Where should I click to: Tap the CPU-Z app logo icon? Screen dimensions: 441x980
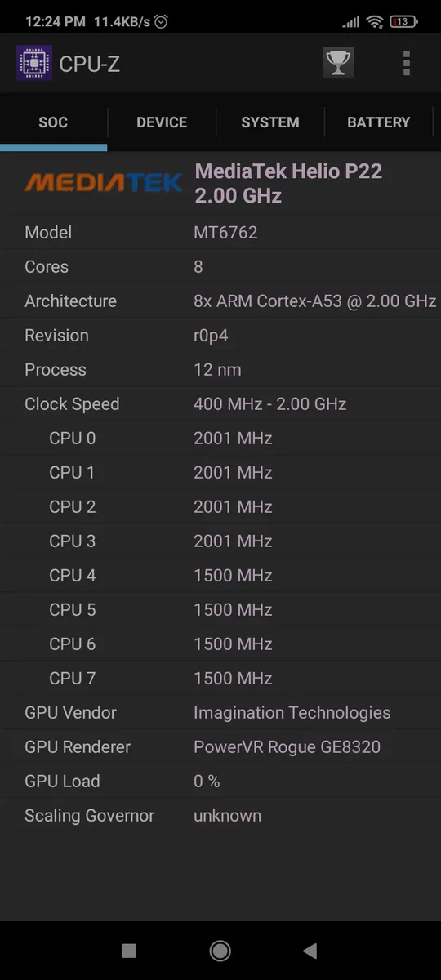click(x=34, y=63)
